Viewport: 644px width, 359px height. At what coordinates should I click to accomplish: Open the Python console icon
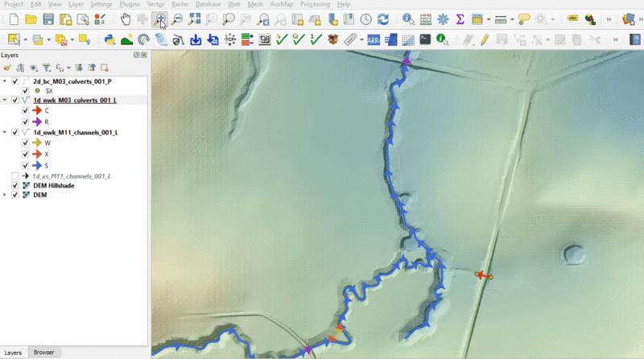pyautogui.click(x=109, y=39)
